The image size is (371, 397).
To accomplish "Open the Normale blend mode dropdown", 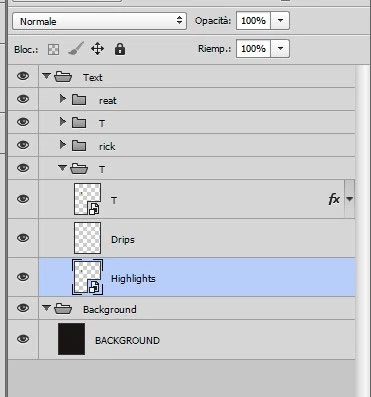I will click(x=99, y=21).
